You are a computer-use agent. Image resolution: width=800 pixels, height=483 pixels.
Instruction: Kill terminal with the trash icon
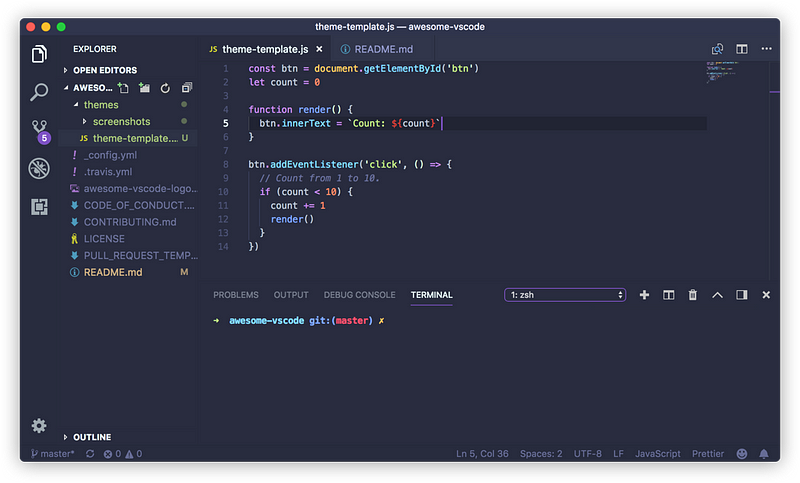click(692, 295)
